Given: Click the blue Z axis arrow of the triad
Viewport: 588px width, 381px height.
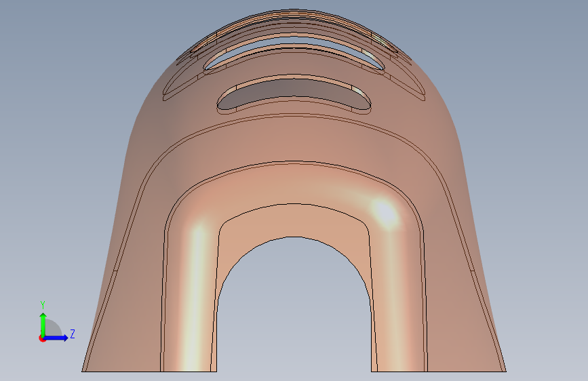Looking at the screenshot, I should (x=56, y=338).
